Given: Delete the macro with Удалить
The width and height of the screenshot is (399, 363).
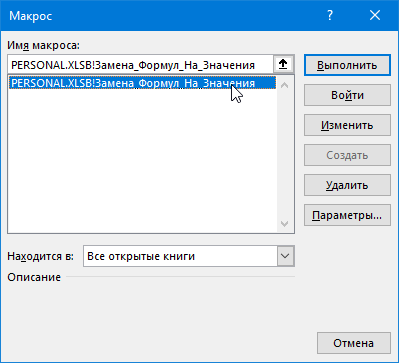Looking at the screenshot, I should tap(347, 185).
